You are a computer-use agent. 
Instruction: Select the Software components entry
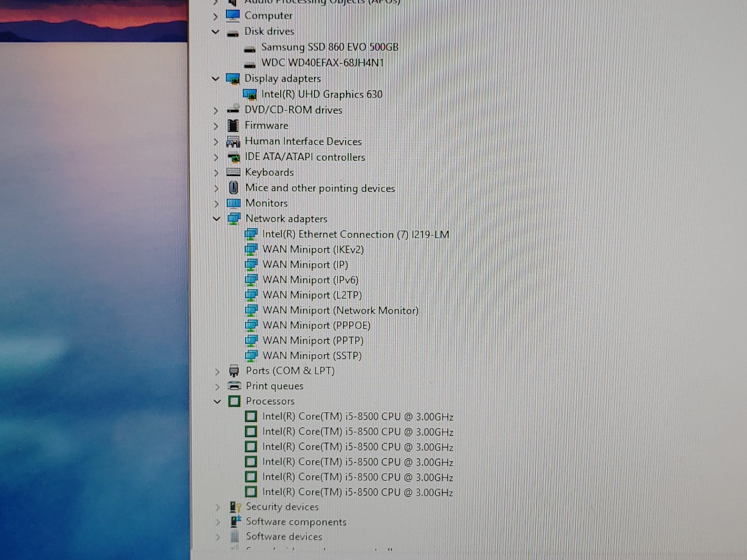[x=297, y=522]
